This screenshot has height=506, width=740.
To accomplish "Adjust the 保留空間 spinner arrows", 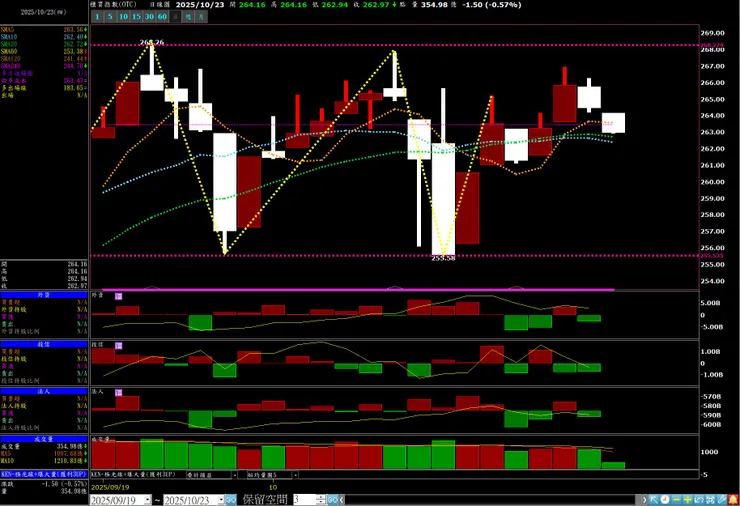I will [321, 500].
